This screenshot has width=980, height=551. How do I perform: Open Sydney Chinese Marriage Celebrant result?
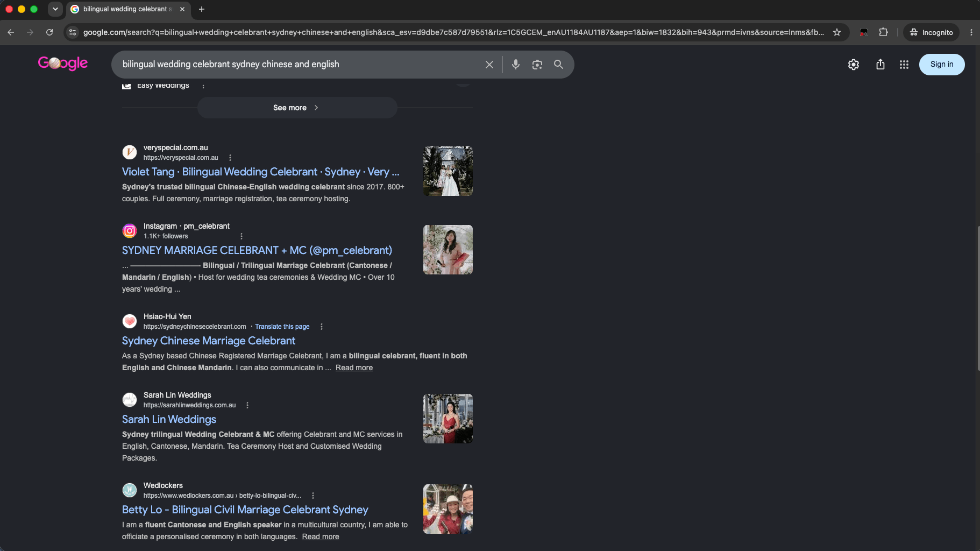209,341
